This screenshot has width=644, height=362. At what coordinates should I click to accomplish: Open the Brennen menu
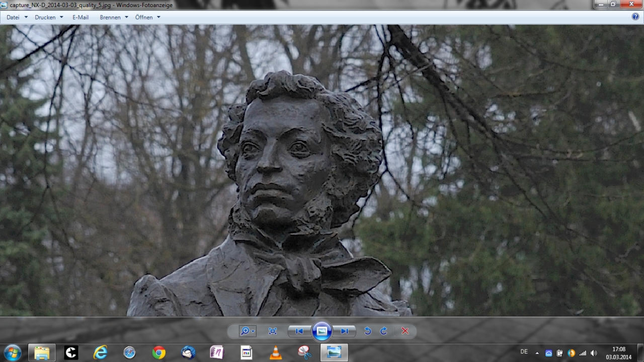point(110,17)
